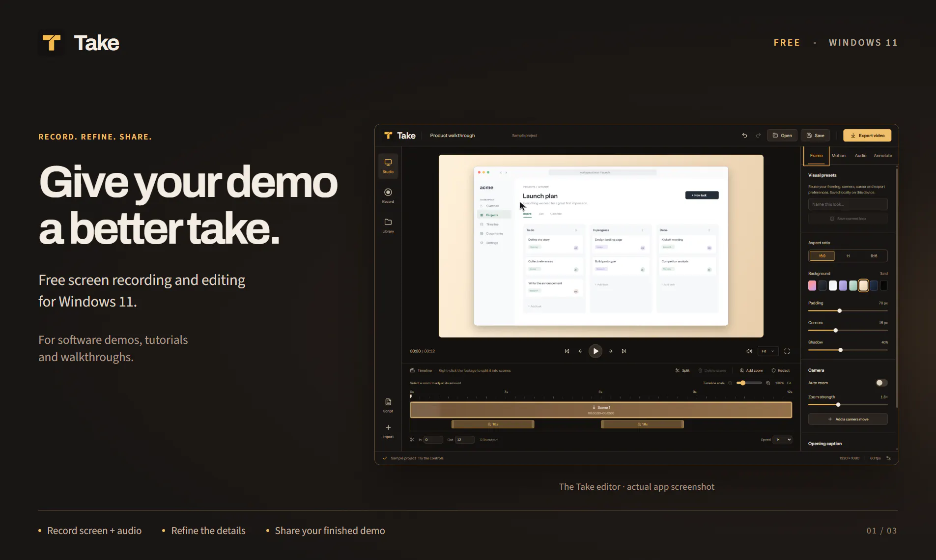Click the Save button in header
The width and height of the screenshot is (936, 560).
coord(815,136)
